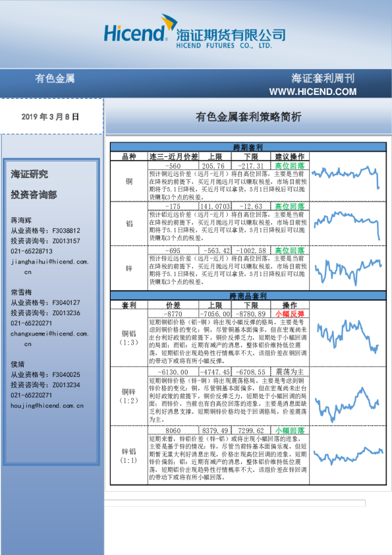Click the Hicend company logo
This screenshot has width=392, height=555.
[194, 32]
